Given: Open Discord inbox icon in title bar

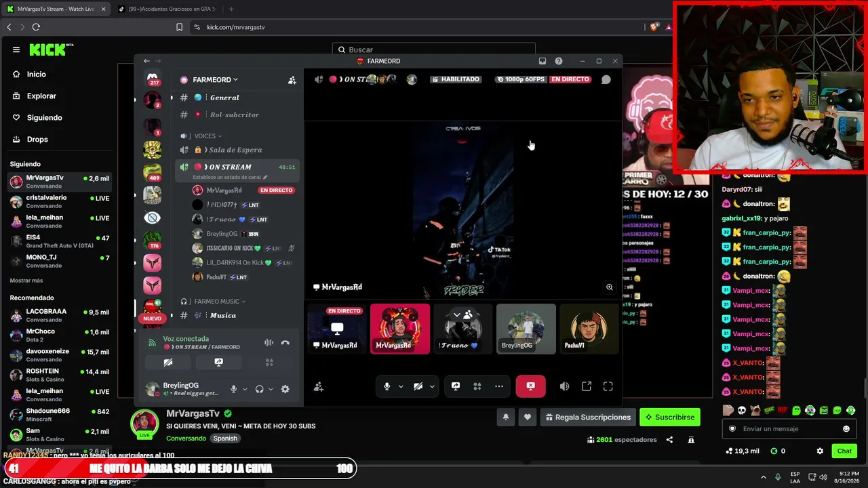Looking at the screenshot, I should tap(542, 61).
